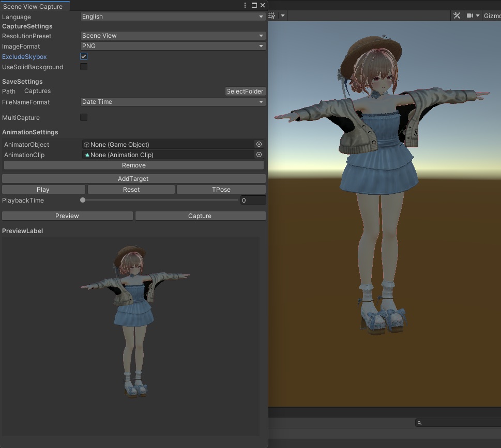Open the FileNameFormat dropdown showing Date Time

coord(173,102)
